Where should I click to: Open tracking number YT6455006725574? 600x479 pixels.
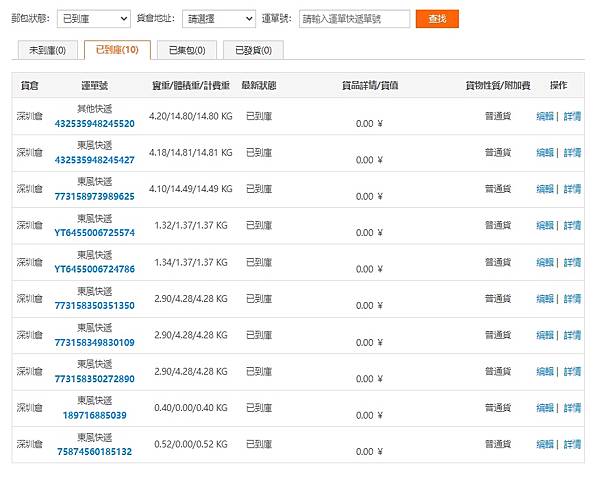(95, 233)
